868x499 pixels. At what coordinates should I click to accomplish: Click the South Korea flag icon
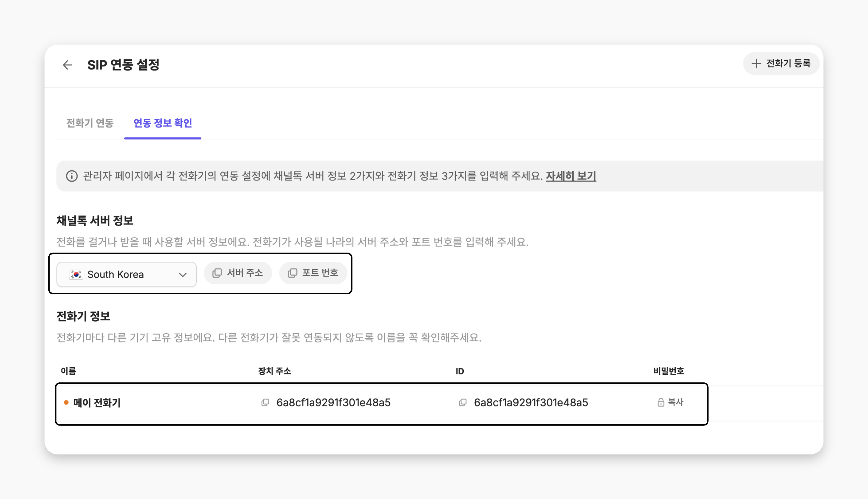(x=76, y=275)
